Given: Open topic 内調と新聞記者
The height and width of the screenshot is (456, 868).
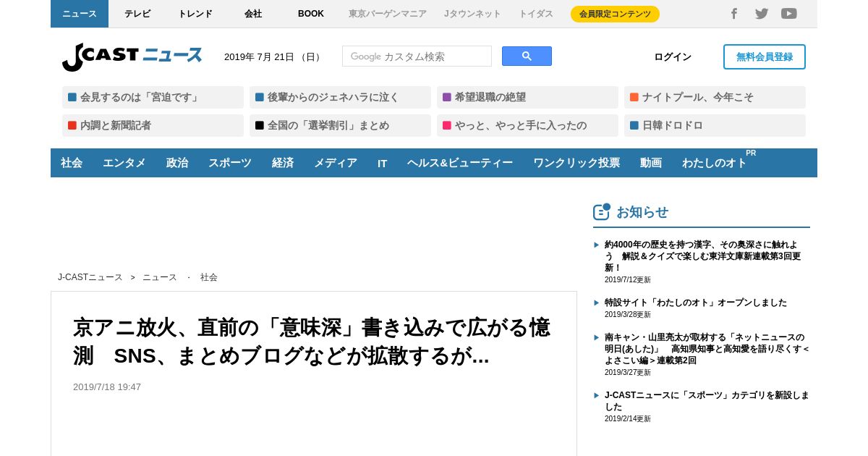Looking at the screenshot, I should click(153, 125).
